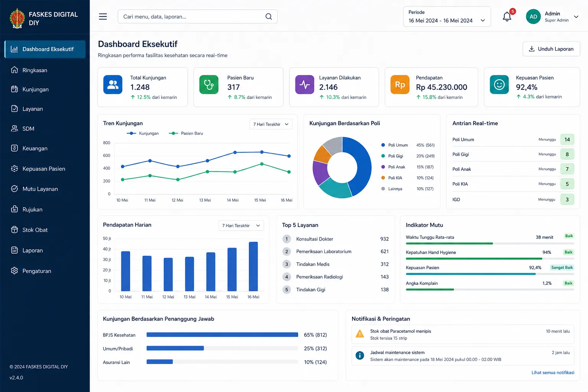Click Pemeriksaan Radiologi row
The image size is (588, 392).
coord(335,277)
